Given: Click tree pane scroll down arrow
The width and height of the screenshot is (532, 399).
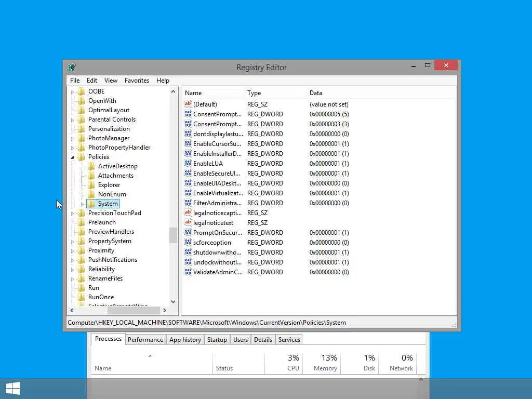Looking at the screenshot, I should [173, 302].
